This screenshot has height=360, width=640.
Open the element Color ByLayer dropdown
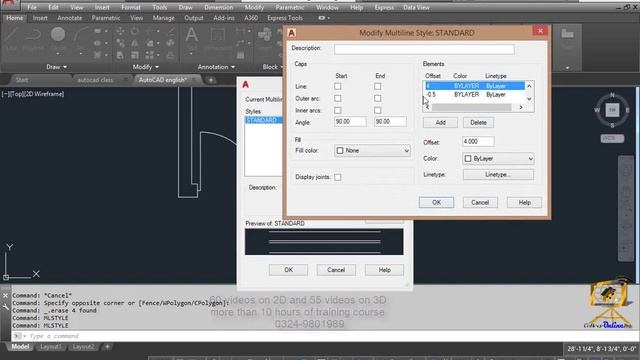pos(498,158)
